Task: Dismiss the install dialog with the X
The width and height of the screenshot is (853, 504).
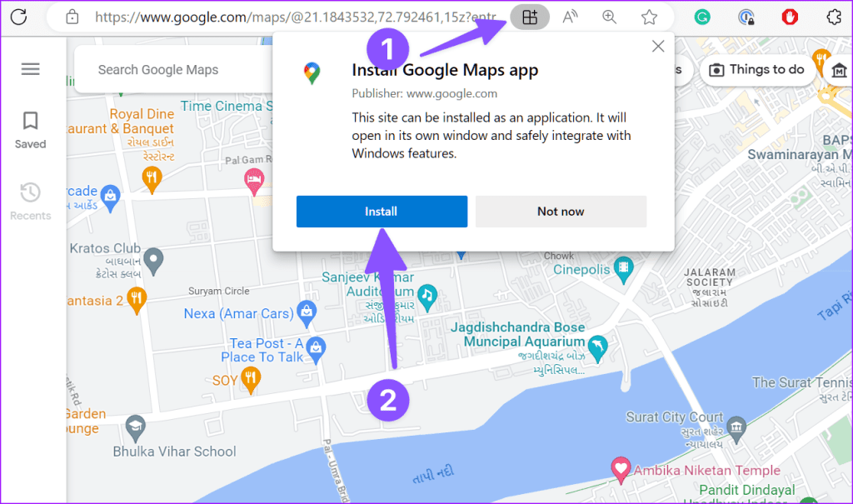Action: pyautogui.click(x=657, y=46)
